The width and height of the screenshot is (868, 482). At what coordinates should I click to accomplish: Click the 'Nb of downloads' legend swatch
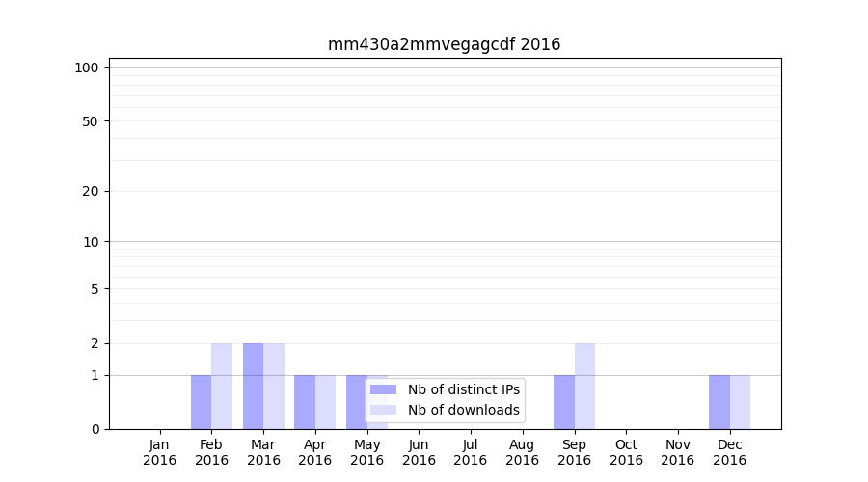tap(383, 410)
